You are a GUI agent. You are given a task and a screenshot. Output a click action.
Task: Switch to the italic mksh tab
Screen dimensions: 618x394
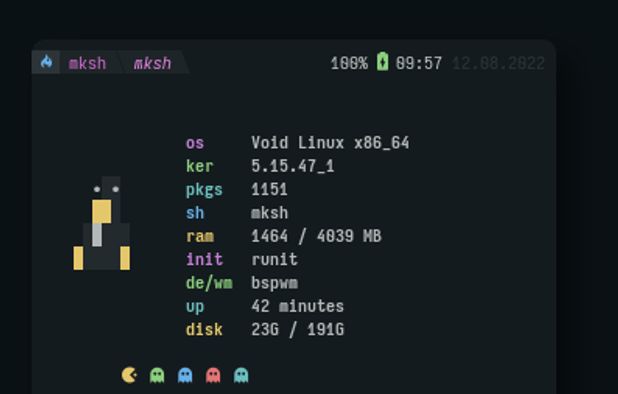(x=153, y=63)
